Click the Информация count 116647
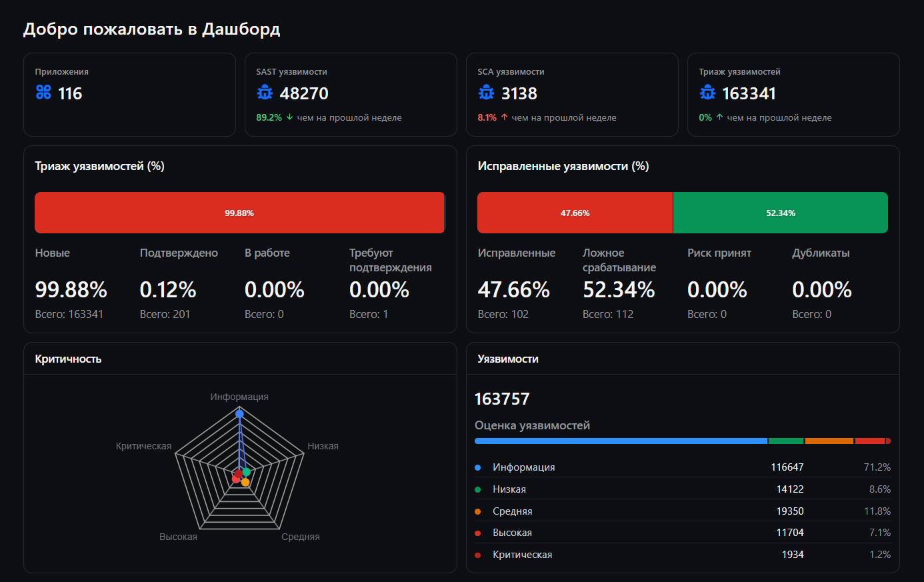Viewport: 924px width, 582px height. click(787, 467)
